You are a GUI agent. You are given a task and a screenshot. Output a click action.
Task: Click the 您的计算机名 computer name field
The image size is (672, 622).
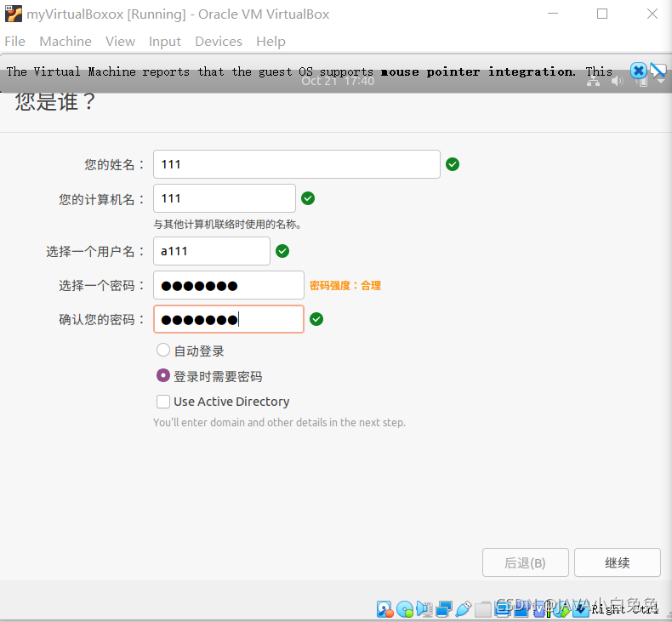(x=225, y=198)
